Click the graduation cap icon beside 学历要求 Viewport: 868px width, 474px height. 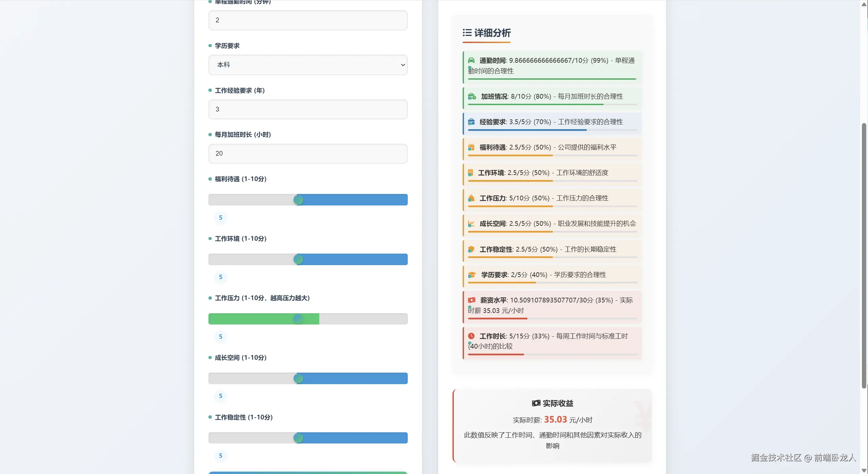point(472,275)
